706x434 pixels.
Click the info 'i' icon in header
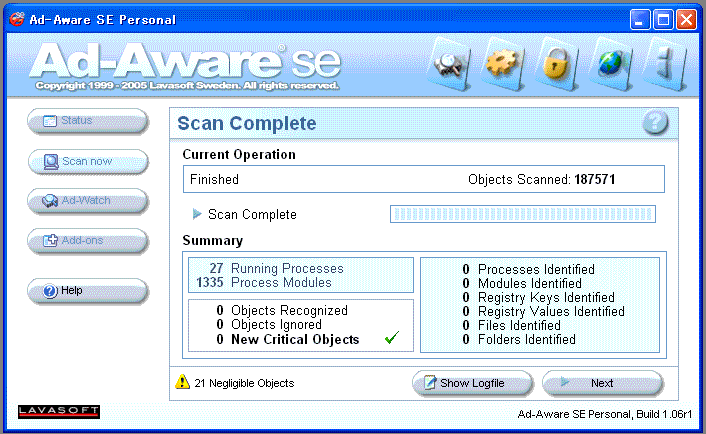tap(665, 64)
